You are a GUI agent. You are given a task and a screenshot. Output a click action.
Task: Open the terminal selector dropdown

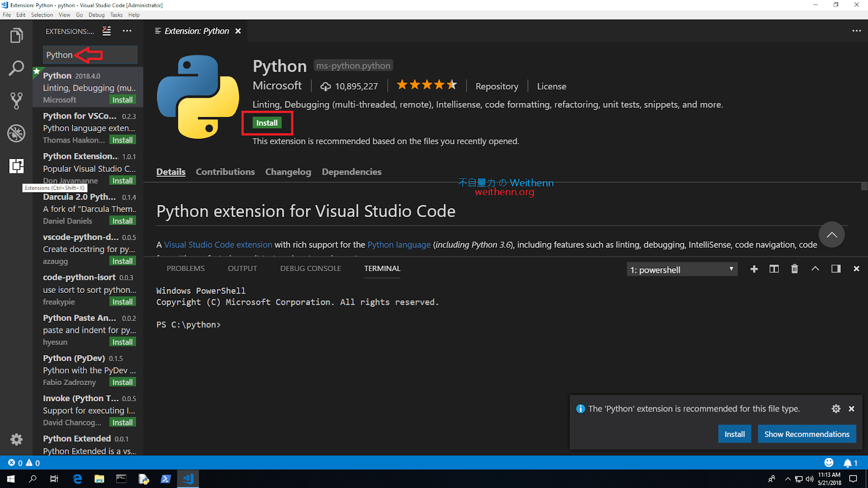pyautogui.click(x=682, y=269)
